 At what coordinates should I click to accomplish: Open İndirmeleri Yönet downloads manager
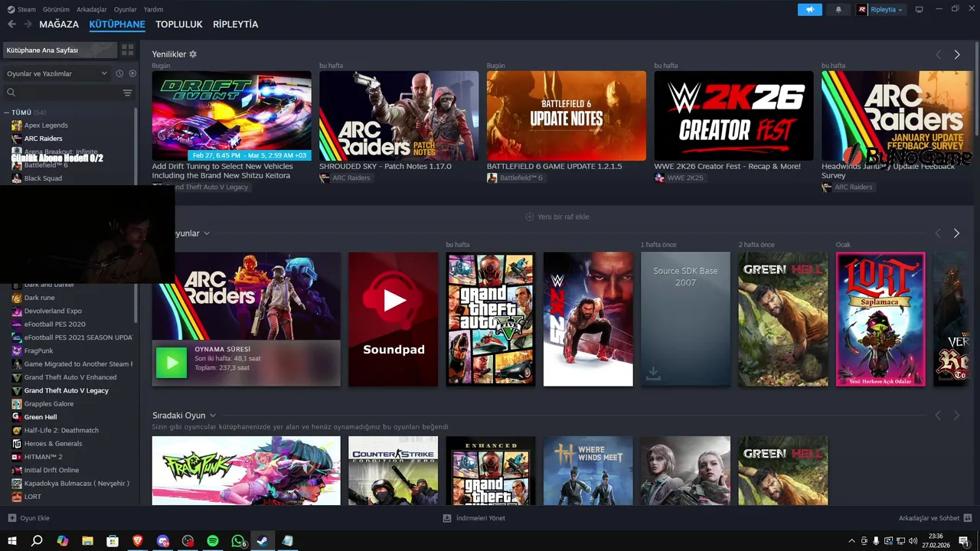pyautogui.click(x=474, y=518)
